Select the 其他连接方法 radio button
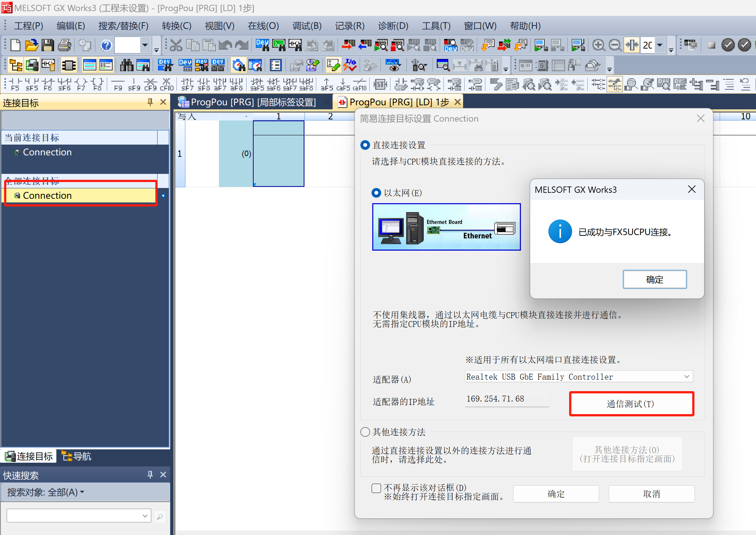The image size is (756, 535). (x=365, y=432)
